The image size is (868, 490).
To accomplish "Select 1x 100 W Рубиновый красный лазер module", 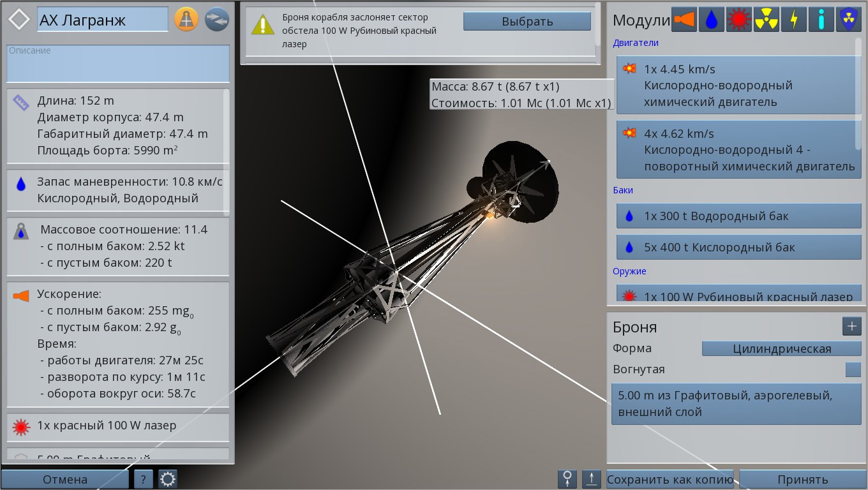I will click(x=739, y=294).
